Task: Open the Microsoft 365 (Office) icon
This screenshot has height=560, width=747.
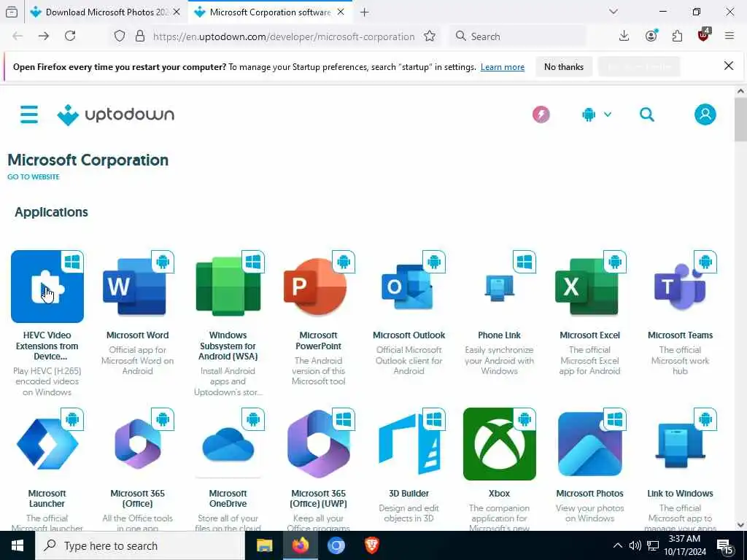Action: click(x=138, y=444)
